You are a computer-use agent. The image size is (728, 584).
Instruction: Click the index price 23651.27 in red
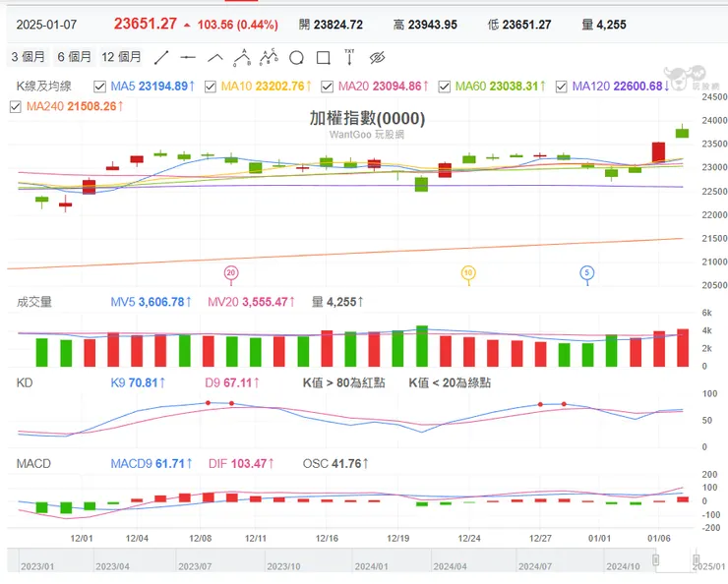(x=146, y=24)
